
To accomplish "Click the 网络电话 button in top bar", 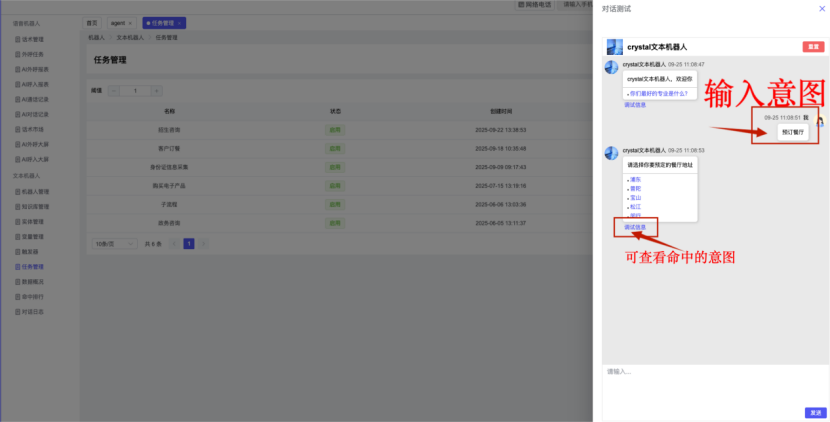I will point(534,5).
